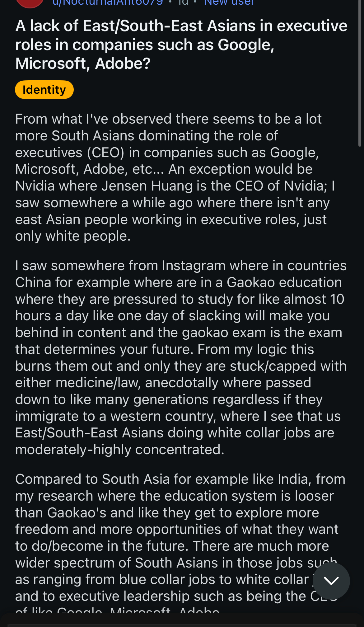Tap the red user avatar
Screen dimensions: 364x627
(x=30, y=2)
